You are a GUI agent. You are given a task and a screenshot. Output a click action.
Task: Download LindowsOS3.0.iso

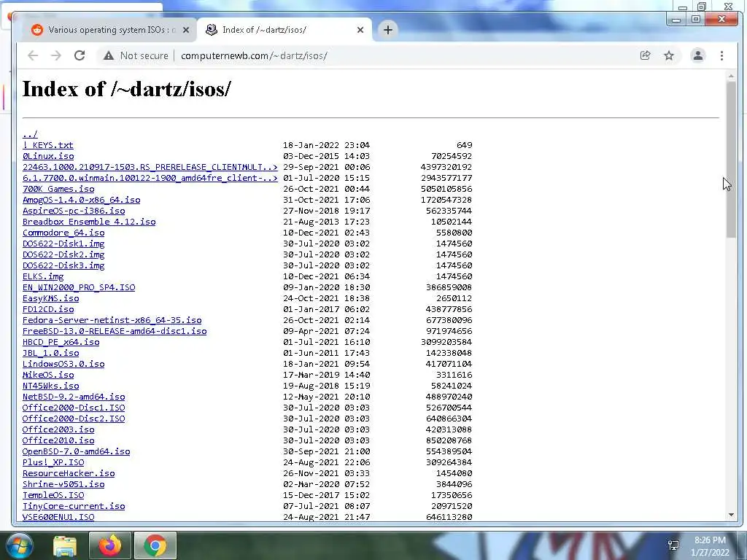pyautogui.click(x=63, y=365)
